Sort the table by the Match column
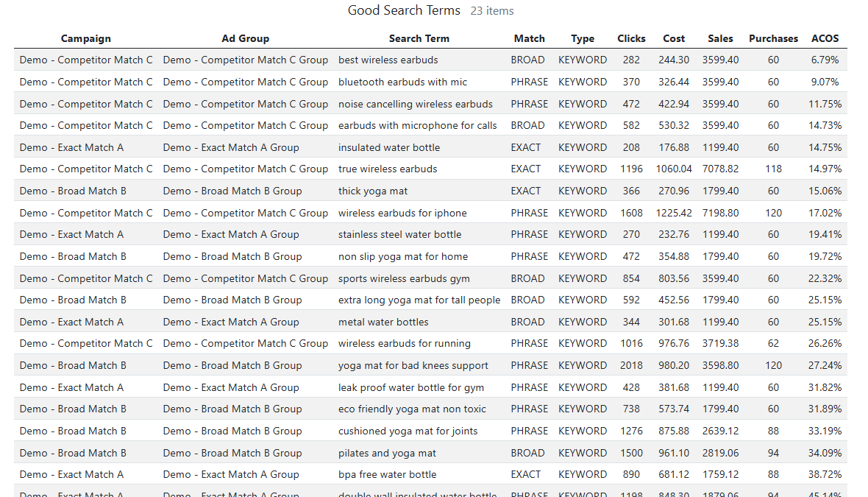This screenshot has width=868, height=497. coord(530,38)
